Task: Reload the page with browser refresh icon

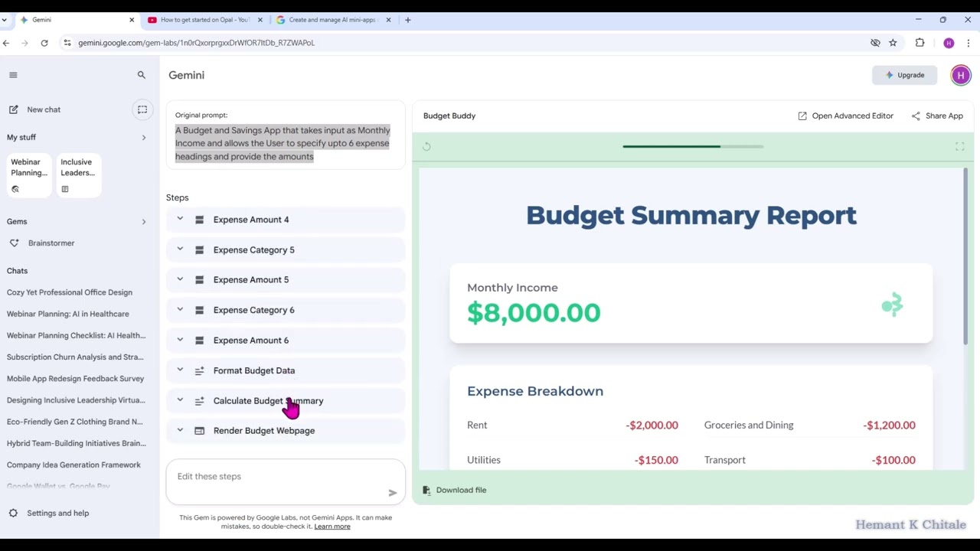Action: (44, 43)
